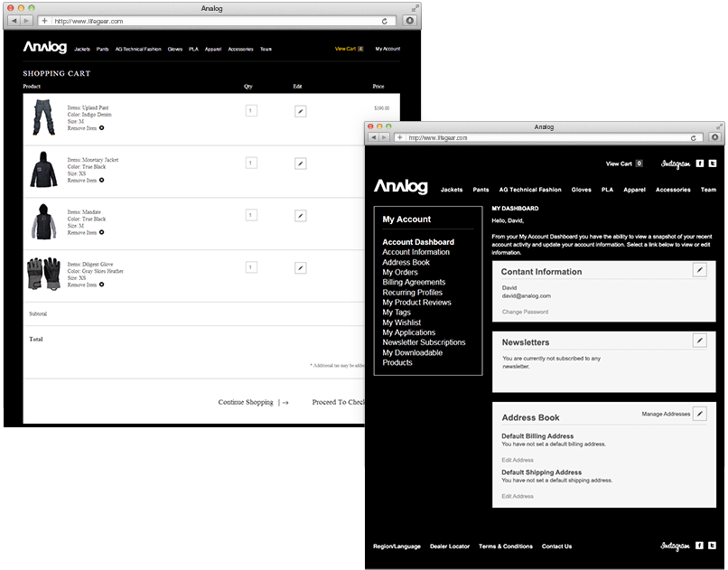Add a new tab in the shopping cart window

coord(44,21)
